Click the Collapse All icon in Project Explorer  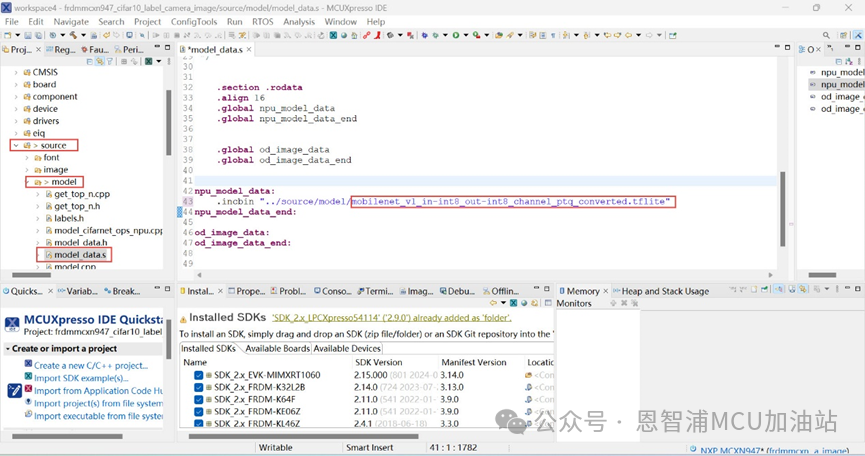[89, 61]
